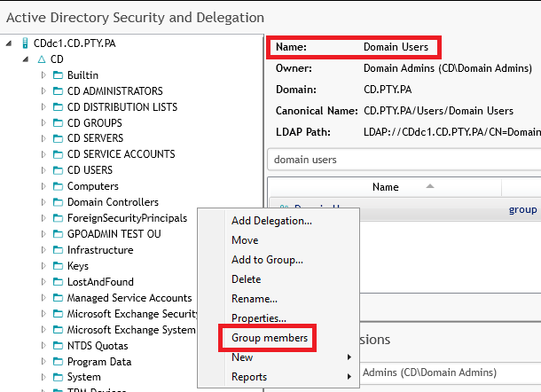Open Group members from context menu
This screenshot has height=392, width=541.
click(x=270, y=338)
